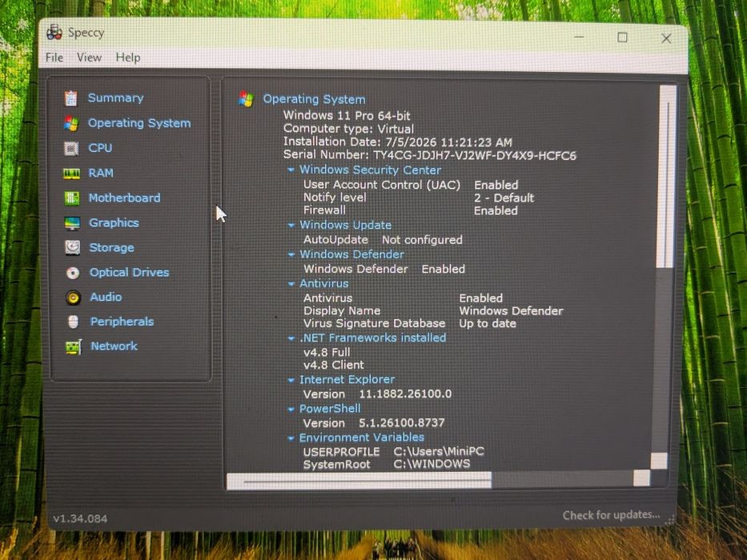
Task: Collapse the PowerShell group
Action: point(291,409)
